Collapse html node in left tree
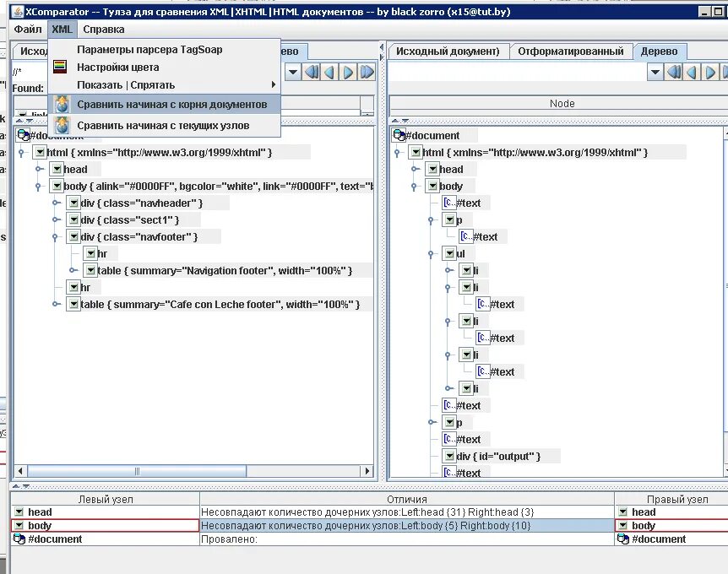The height and width of the screenshot is (574, 728). pos(21,153)
